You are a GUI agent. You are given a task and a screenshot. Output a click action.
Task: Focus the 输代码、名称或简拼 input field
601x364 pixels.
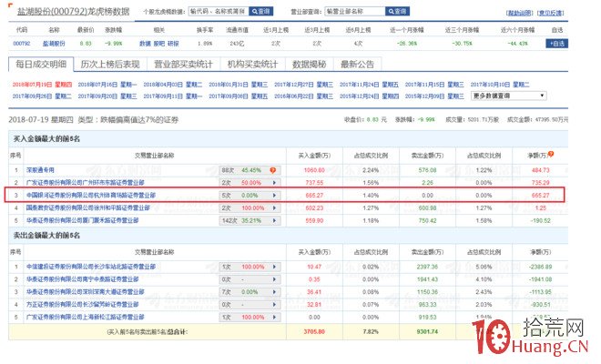[219, 12]
